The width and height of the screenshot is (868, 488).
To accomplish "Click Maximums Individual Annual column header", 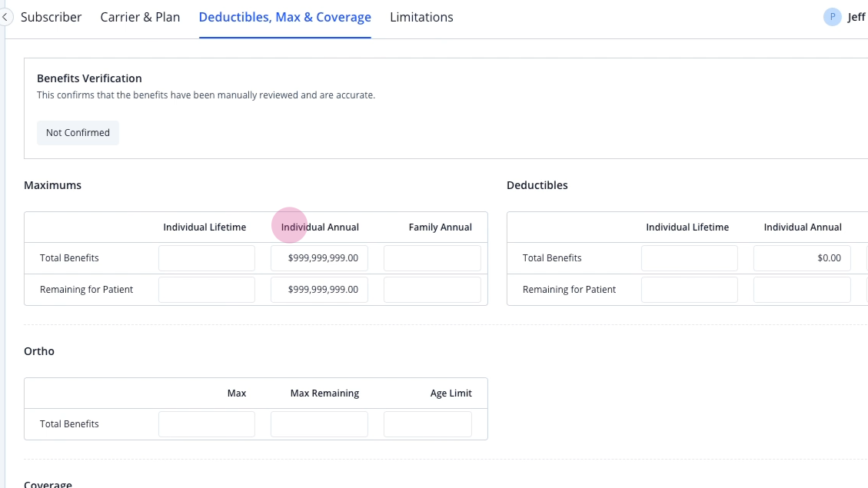I will (x=320, y=227).
